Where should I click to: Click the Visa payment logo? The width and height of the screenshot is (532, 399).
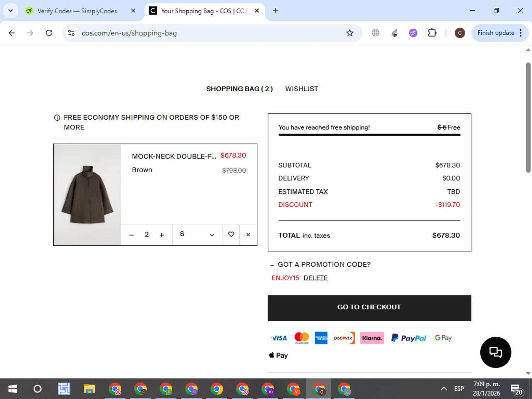(278, 338)
